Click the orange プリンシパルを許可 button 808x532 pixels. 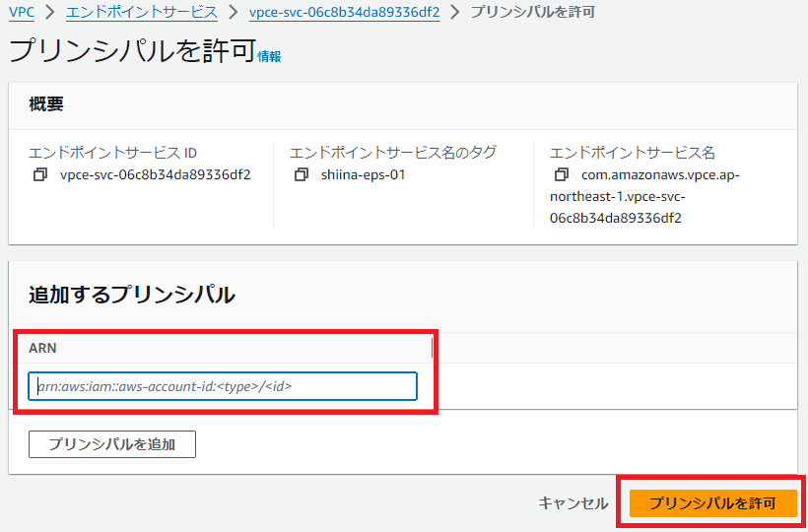point(712,503)
